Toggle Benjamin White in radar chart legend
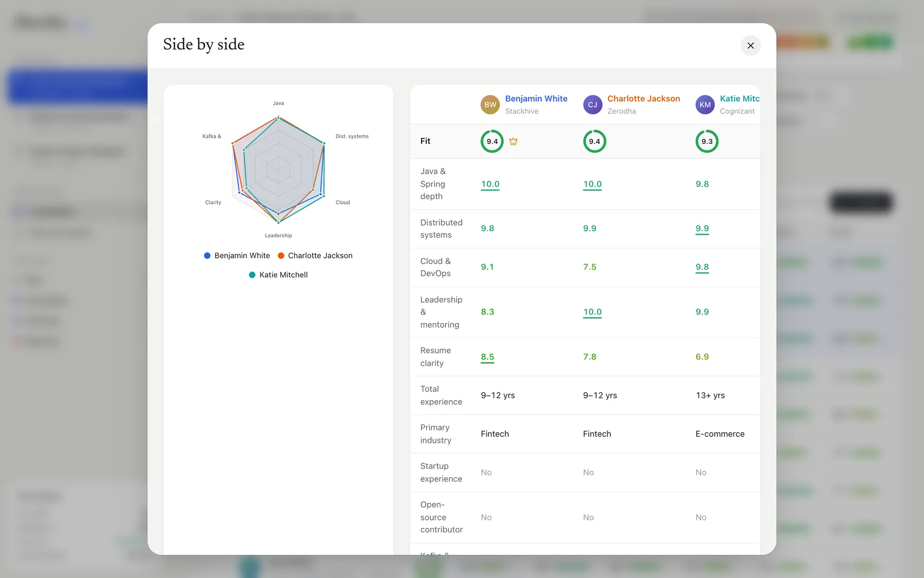The width and height of the screenshot is (924, 578). (237, 255)
